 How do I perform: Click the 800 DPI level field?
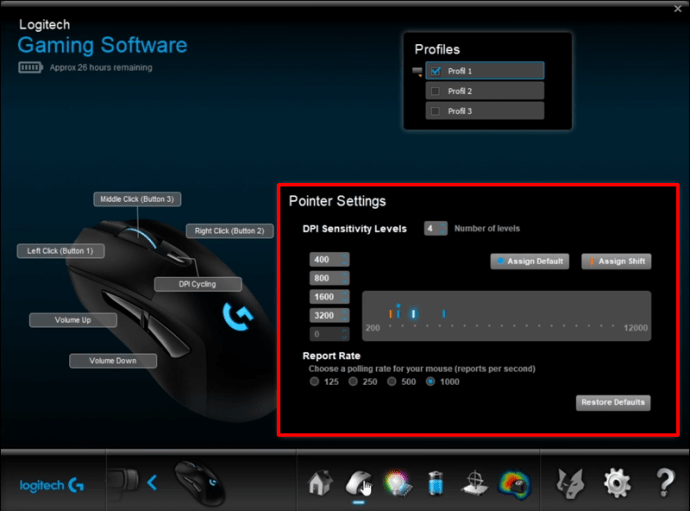pyautogui.click(x=330, y=278)
